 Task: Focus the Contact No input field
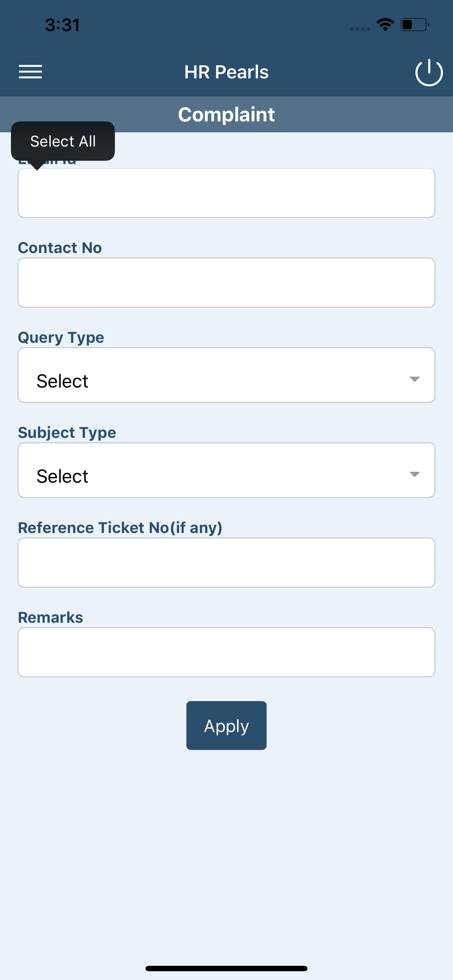coord(226,282)
